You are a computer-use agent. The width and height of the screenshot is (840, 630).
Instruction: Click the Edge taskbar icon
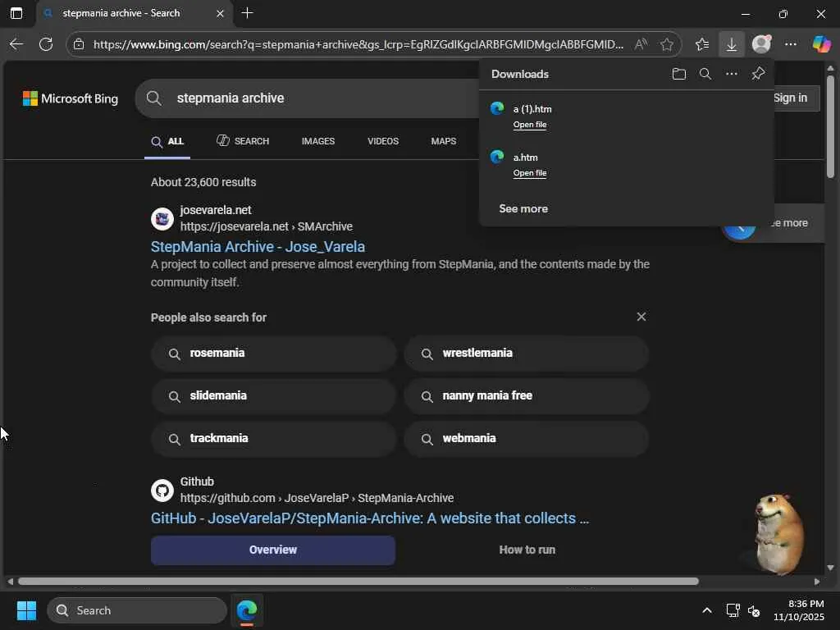[x=247, y=610]
